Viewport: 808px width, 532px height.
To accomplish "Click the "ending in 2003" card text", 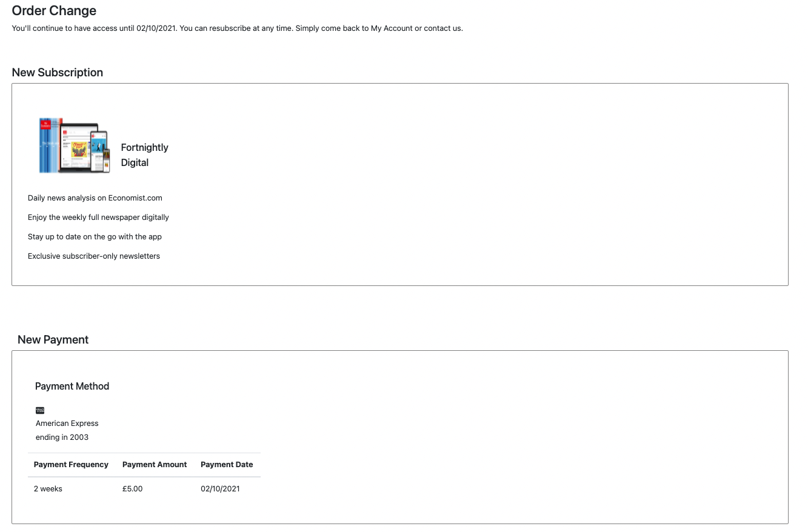I will 62,437.
